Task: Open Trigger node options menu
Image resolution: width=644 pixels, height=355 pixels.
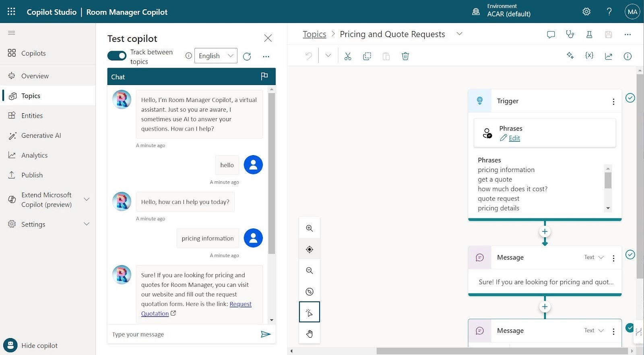Action: tap(613, 102)
